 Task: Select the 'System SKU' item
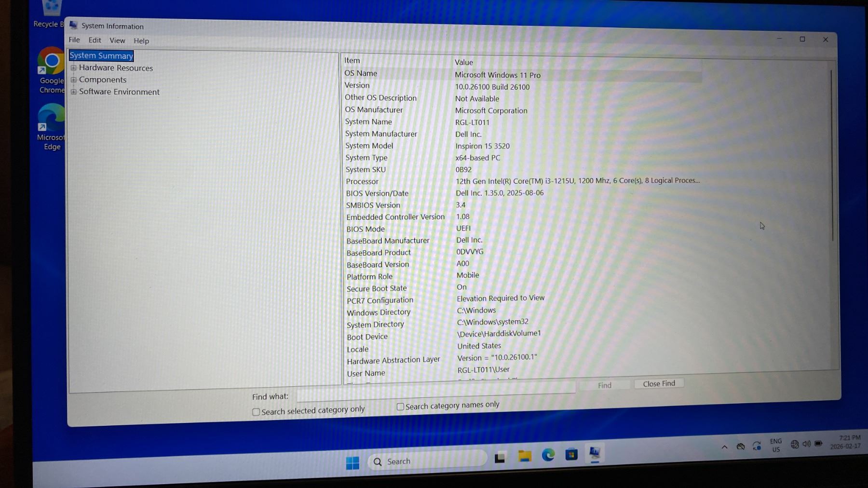click(366, 170)
